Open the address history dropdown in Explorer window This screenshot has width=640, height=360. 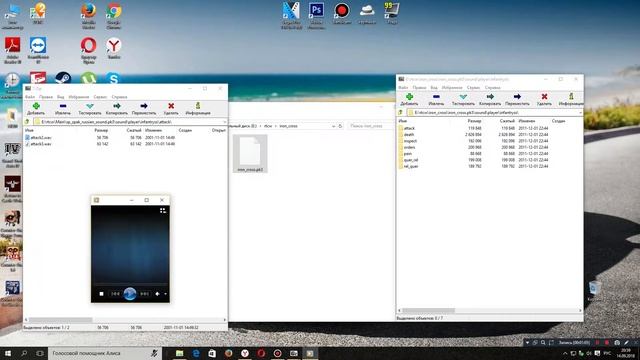[333, 126]
